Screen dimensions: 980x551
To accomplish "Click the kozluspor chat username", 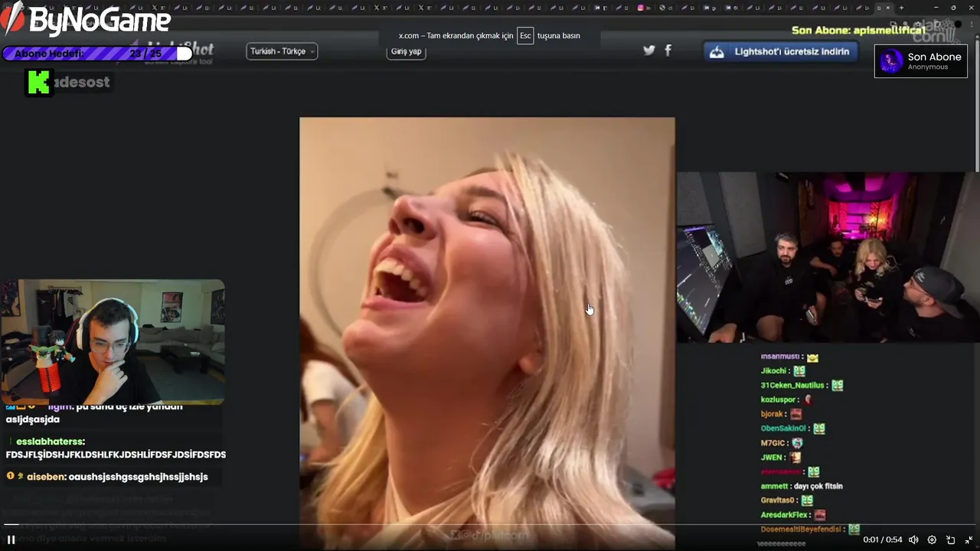I will [x=779, y=399].
